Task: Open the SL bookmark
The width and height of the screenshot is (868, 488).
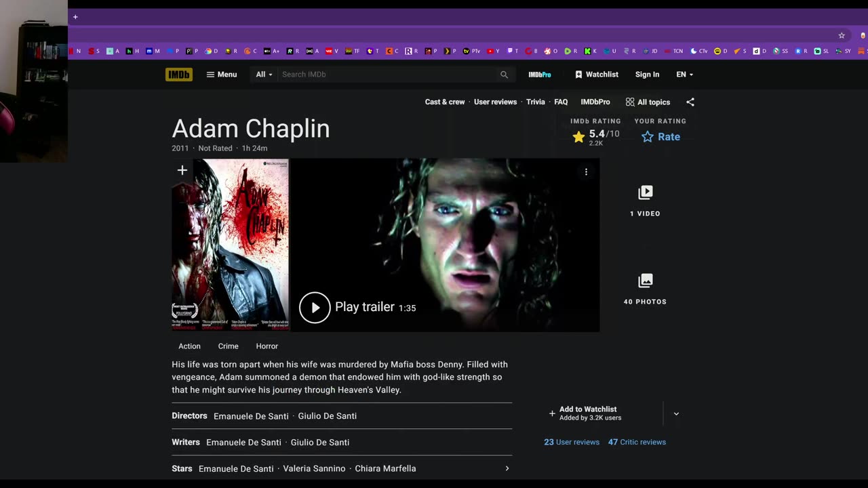Action: tap(821, 51)
